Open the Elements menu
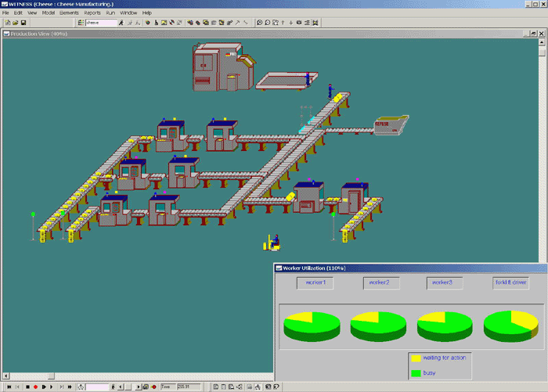Viewport: 548px width, 392px height. 69,13
